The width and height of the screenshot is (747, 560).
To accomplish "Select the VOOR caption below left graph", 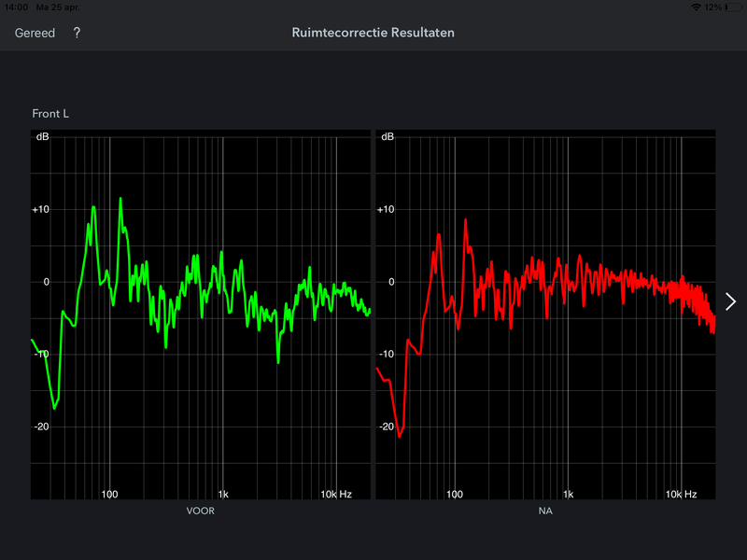I will pyautogui.click(x=201, y=511).
